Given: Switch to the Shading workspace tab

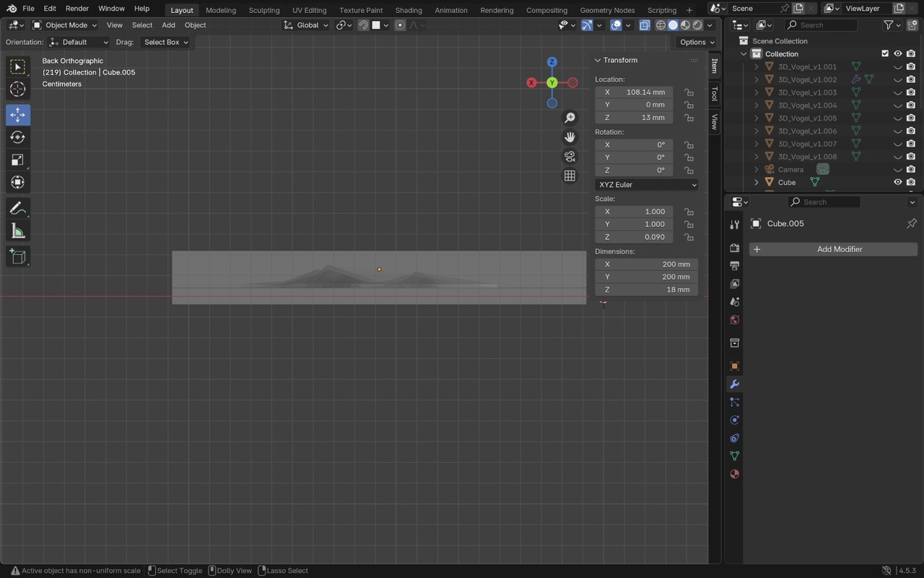Looking at the screenshot, I should tap(408, 10).
